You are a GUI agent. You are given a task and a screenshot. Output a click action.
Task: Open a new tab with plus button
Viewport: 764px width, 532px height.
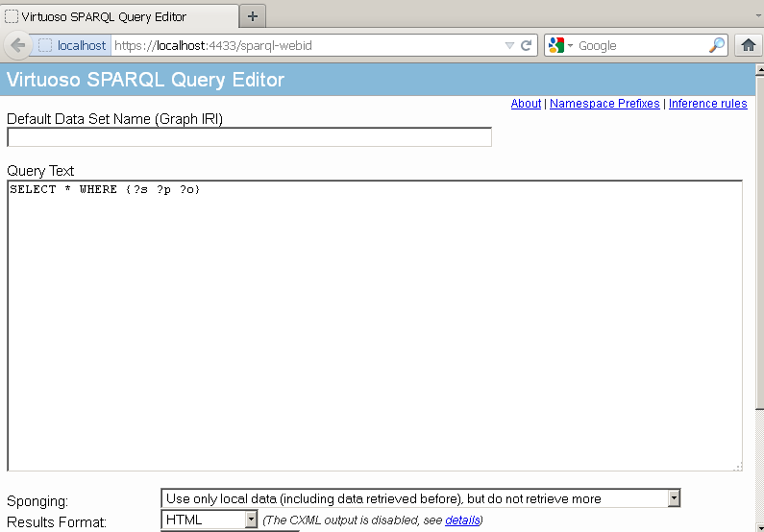coord(253,16)
